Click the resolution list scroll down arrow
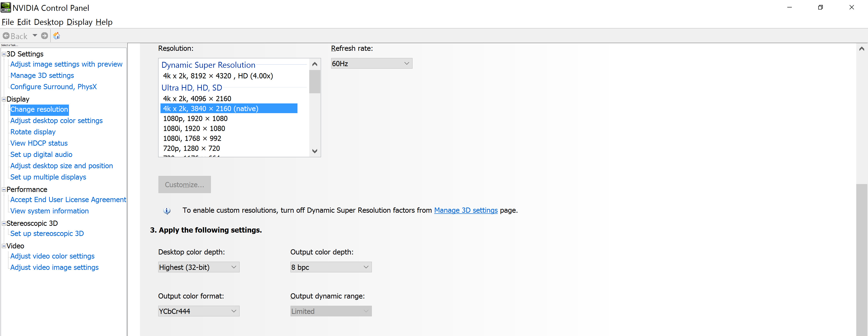The height and width of the screenshot is (336, 868). [x=315, y=151]
